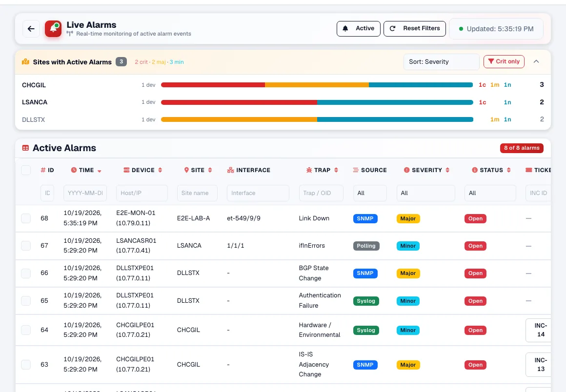Viewport: 566px width, 392px height.
Task: Click the CHCGIL alarm severity bar
Action: coord(317,85)
